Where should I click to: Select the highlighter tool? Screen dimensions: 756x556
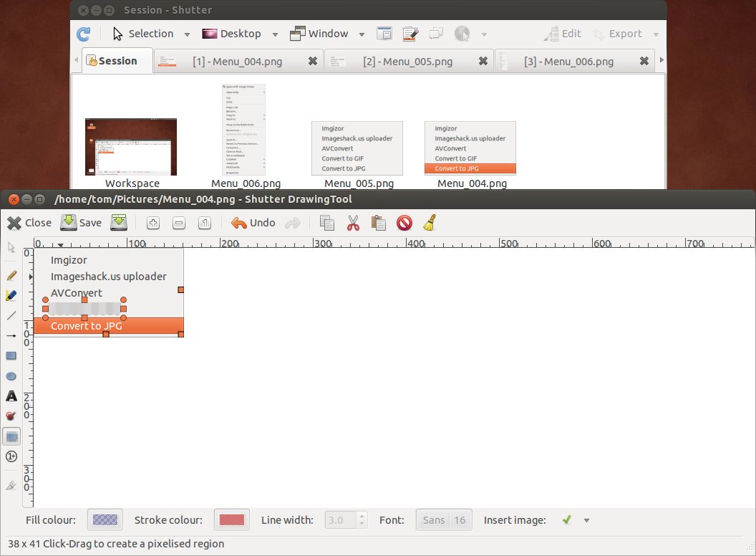click(x=11, y=295)
